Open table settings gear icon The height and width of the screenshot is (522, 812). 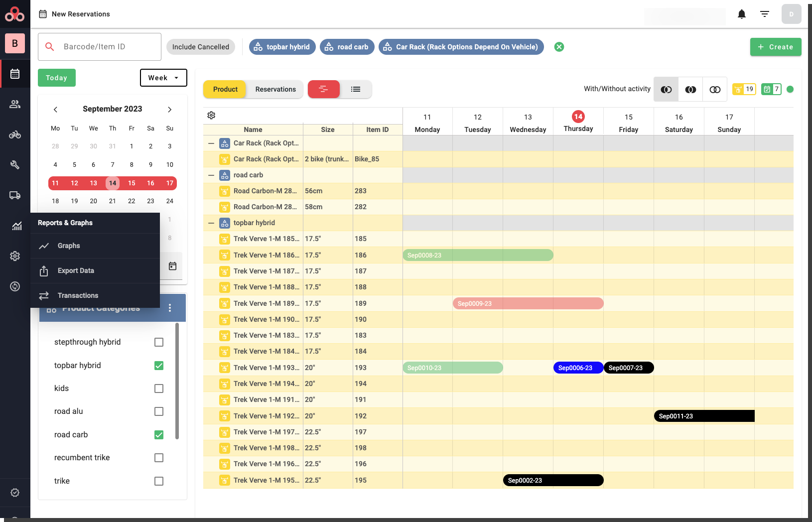point(211,116)
